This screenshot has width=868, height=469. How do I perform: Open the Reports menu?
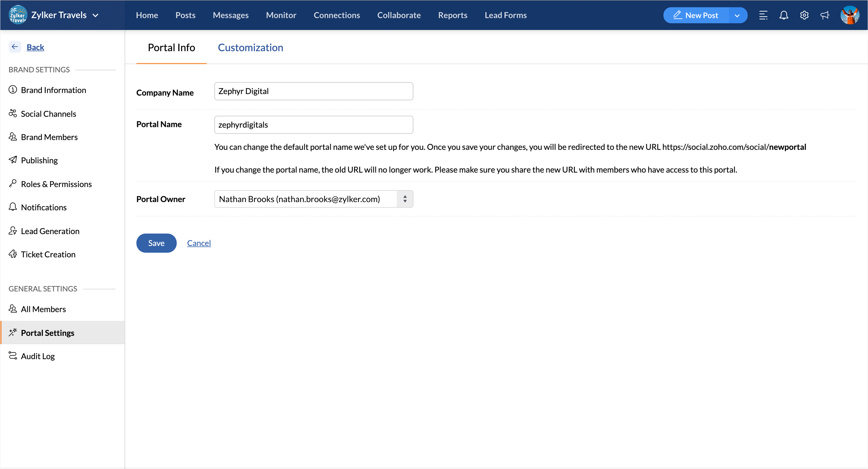[x=452, y=15]
